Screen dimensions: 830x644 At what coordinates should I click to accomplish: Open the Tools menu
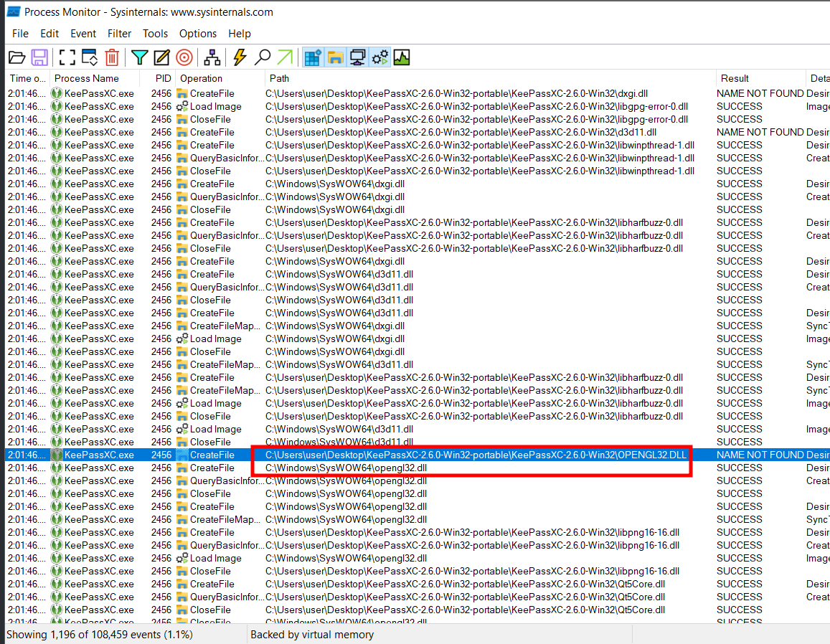pyautogui.click(x=155, y=34)
